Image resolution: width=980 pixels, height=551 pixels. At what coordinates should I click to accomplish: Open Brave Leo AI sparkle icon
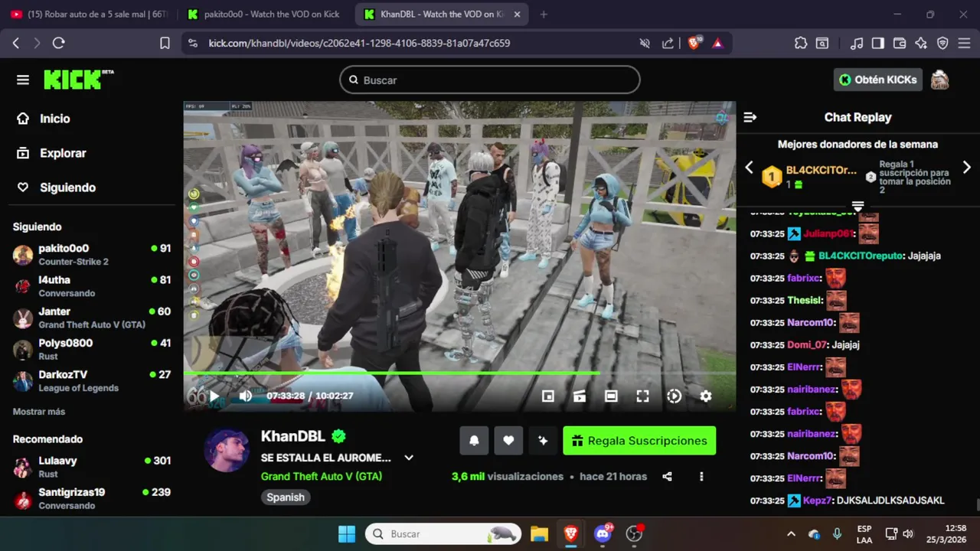point(921,44)
